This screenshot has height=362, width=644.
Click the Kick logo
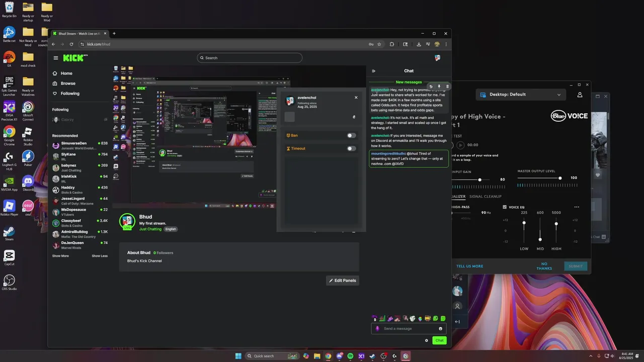[x=75, y=58]
